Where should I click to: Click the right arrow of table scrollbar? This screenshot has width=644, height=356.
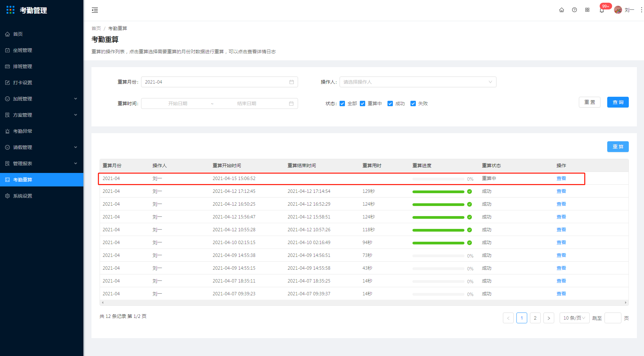(626, 302)
